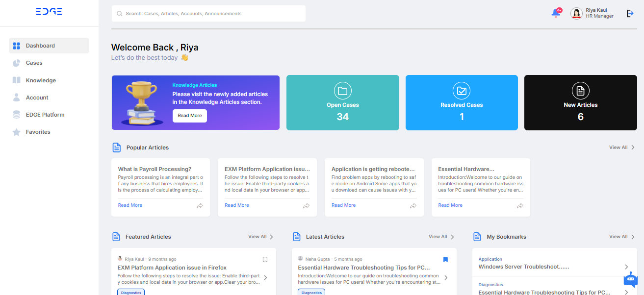Expand the Featured Articles card with the chevron
Screen dimensions: 644x295
[x=265, y=277]
